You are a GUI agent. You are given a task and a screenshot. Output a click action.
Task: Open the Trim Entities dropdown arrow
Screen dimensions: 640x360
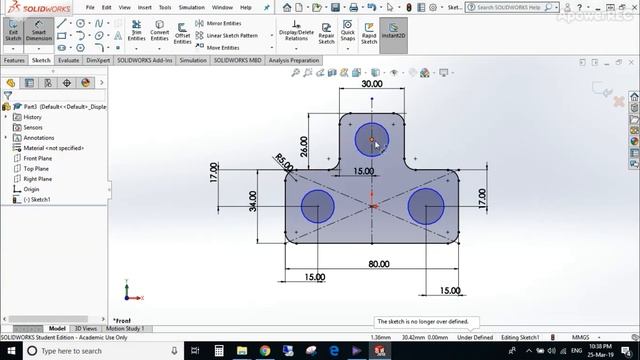tap(136, 49)
